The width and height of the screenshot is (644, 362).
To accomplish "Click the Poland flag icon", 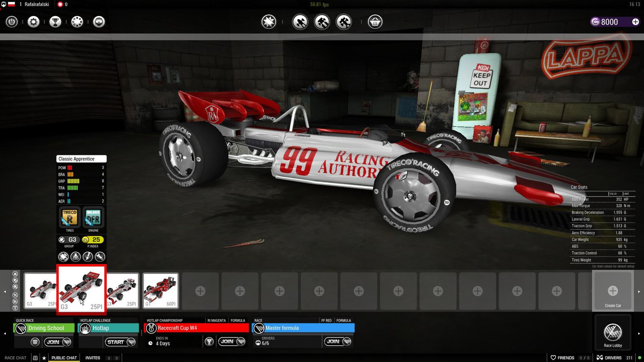I will pos(12,4).
